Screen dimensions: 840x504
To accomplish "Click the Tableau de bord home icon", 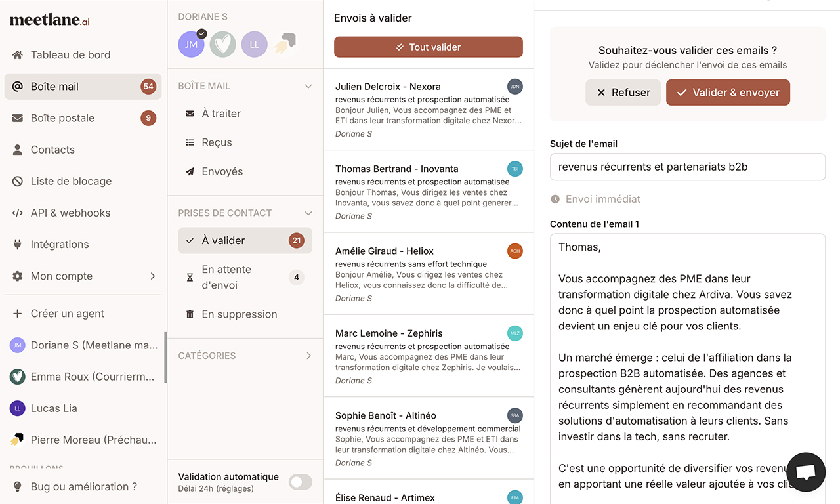I will point(18,55).
